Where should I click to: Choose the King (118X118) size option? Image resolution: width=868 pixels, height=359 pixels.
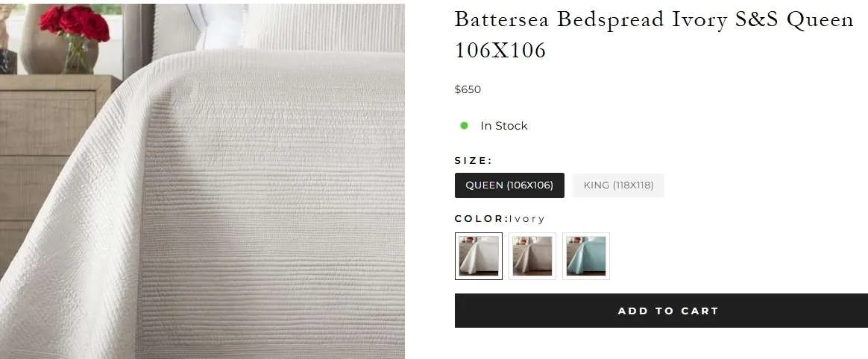point(618,185)
